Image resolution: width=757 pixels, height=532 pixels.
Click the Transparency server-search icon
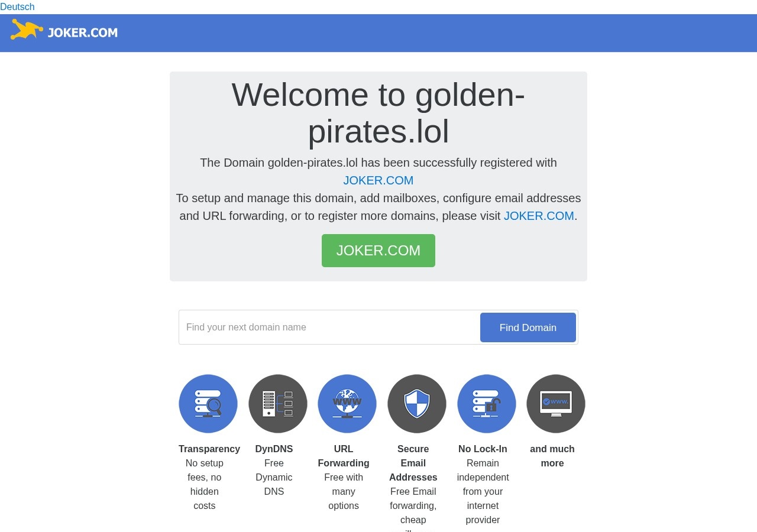click(x=208, y=404)
